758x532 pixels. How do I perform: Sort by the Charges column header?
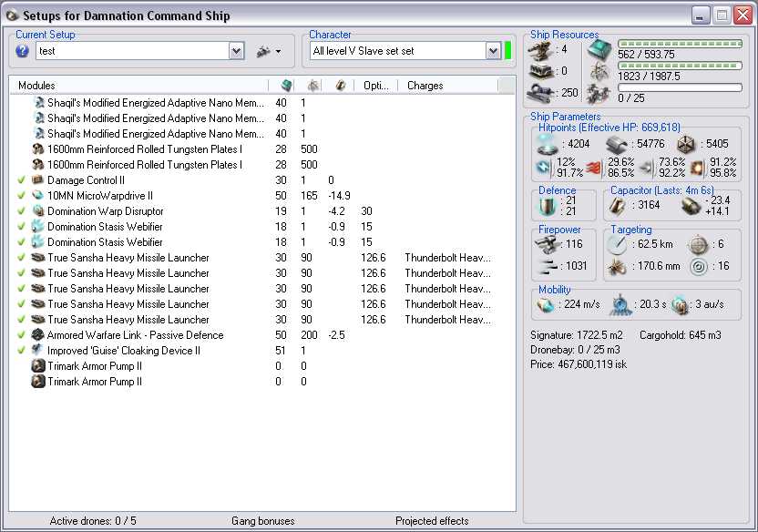click(x=447, y=86)
